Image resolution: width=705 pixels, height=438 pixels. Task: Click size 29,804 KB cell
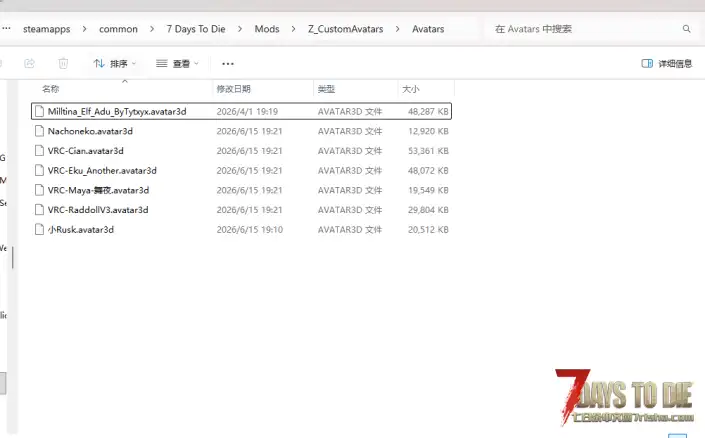point(428,210)
